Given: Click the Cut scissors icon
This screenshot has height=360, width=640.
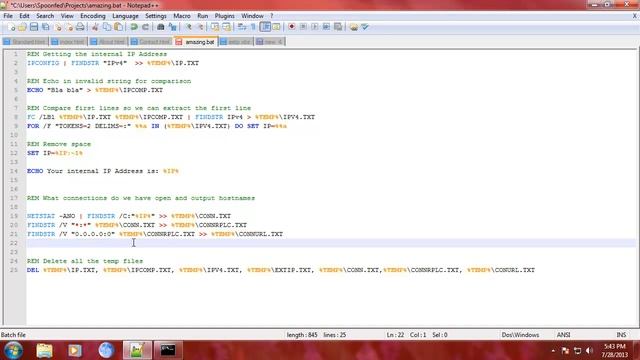Looking at the screenshot, I should click(95, 27).
